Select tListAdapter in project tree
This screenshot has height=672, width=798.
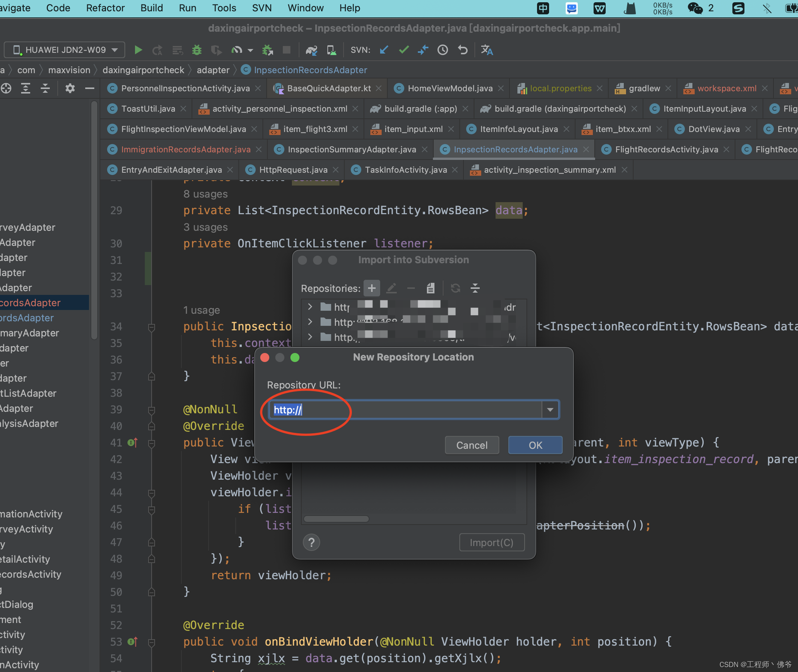[x=28, y=394]
